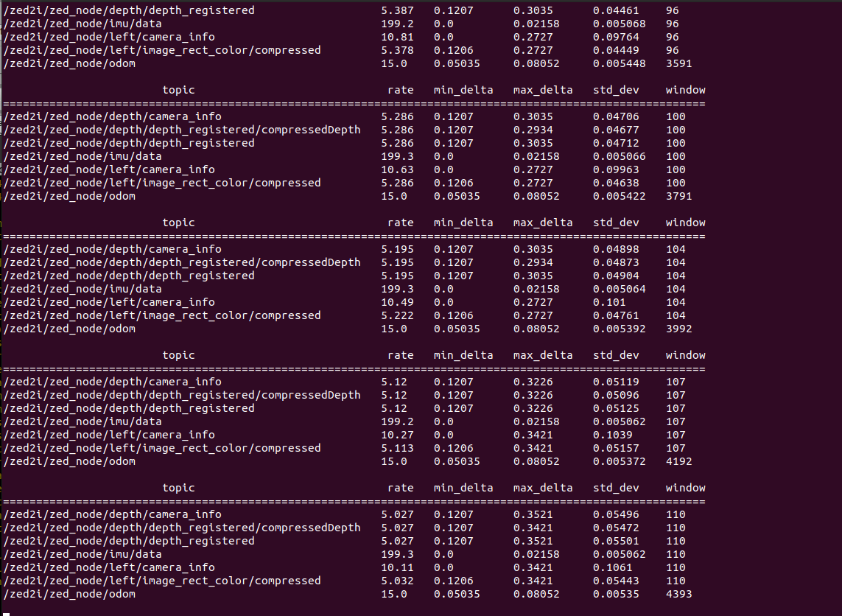The image size is (842, 616).
Task: Click the image_rect_color rate 5.032
Action: (x=397, y=581)
